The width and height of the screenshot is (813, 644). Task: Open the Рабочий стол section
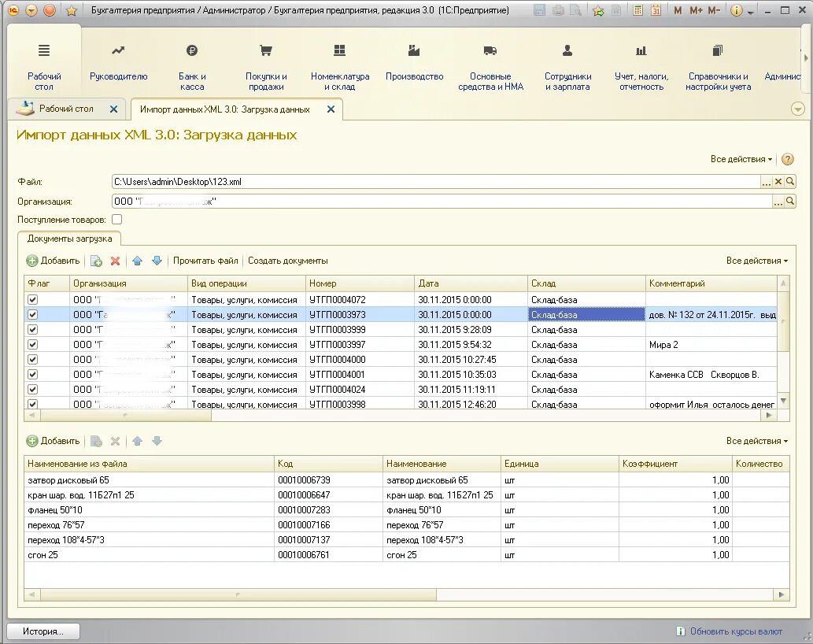44,68
